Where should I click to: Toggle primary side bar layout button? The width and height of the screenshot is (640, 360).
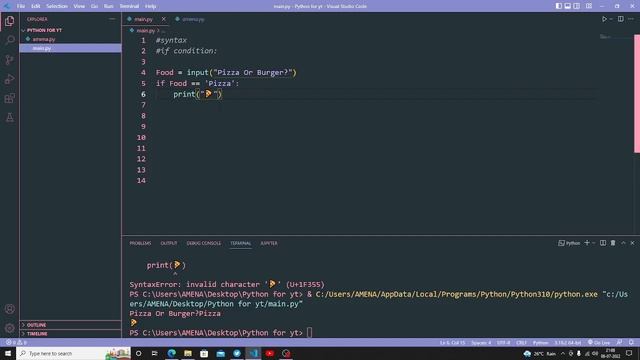coord(559,6)
